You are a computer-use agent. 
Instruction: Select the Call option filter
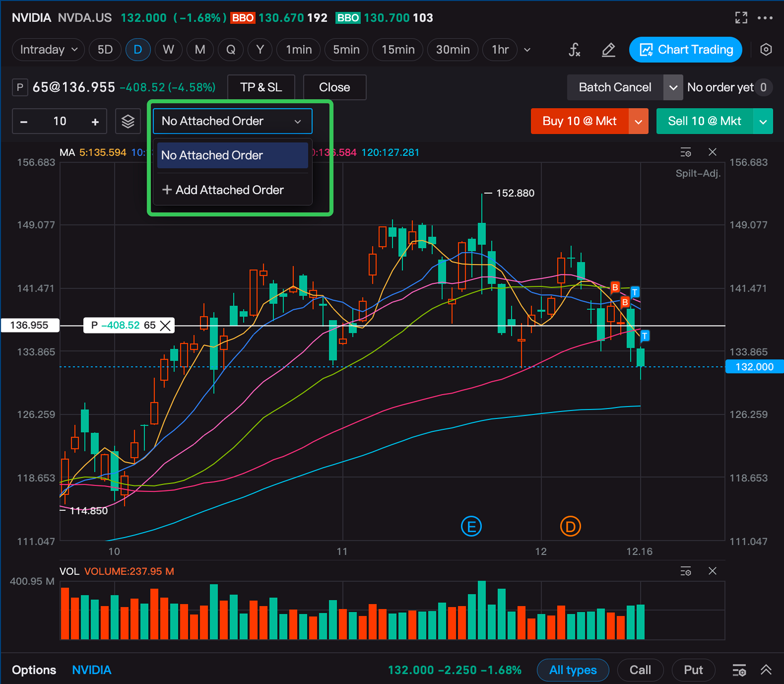[640, 670]
